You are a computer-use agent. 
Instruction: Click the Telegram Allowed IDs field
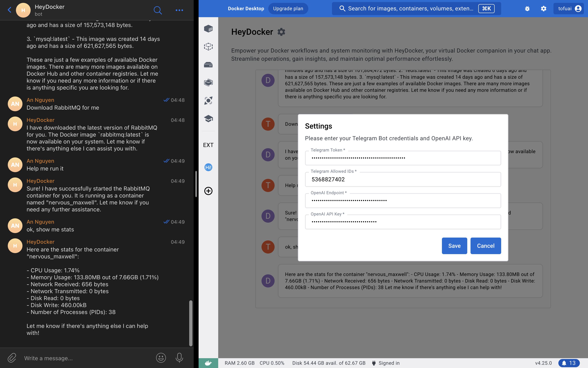tap(403, 179)
